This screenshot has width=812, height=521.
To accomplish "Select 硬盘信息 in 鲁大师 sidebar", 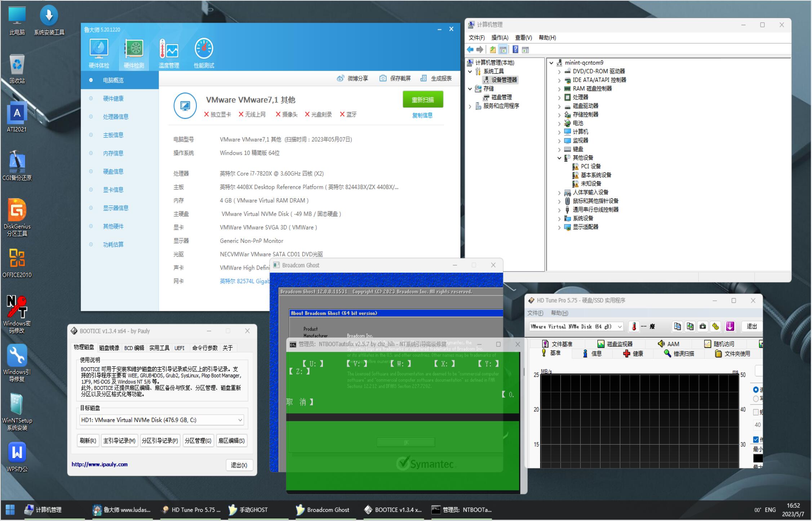I will [113, 172].
